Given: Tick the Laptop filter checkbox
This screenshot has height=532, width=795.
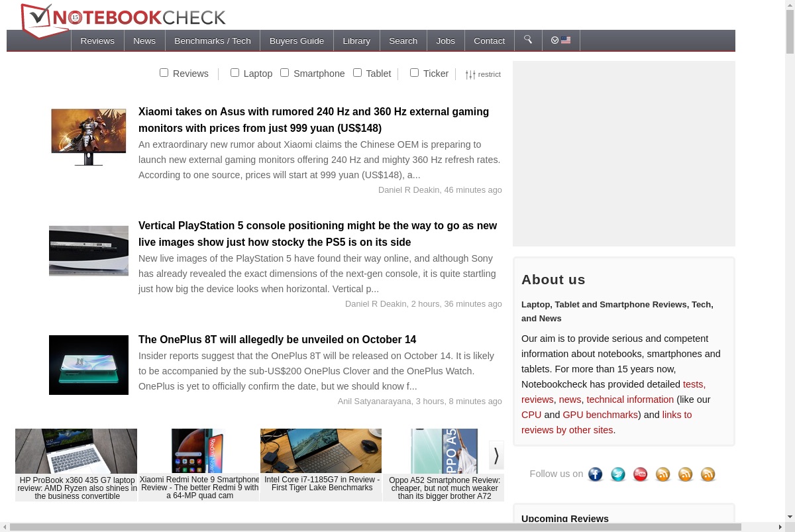Looking at the screenshot, I should [235, 72].
